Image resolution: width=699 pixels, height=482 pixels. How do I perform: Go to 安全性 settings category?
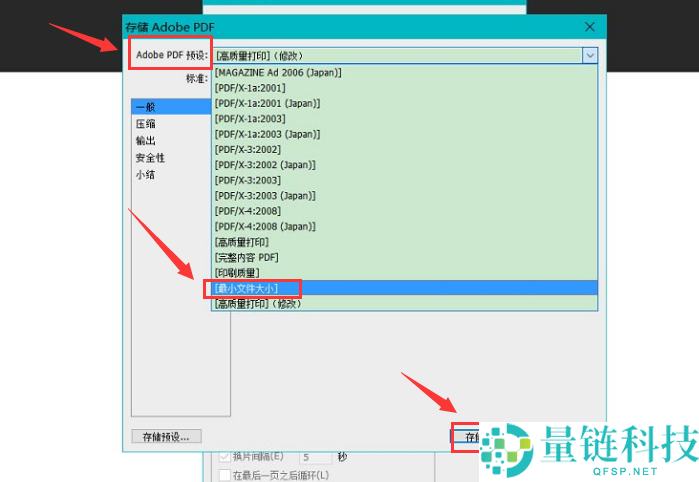tap(151, 158)
